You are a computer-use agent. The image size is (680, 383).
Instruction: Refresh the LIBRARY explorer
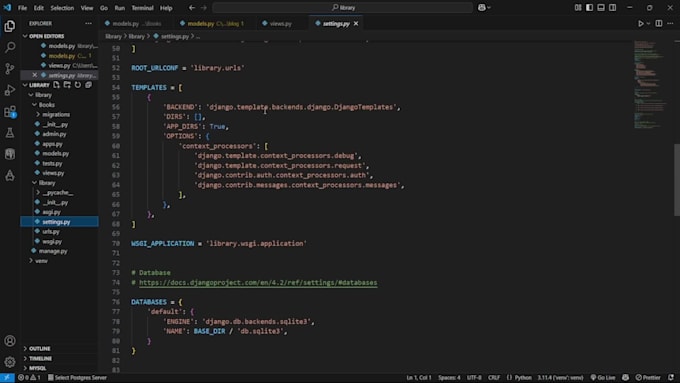78,85
